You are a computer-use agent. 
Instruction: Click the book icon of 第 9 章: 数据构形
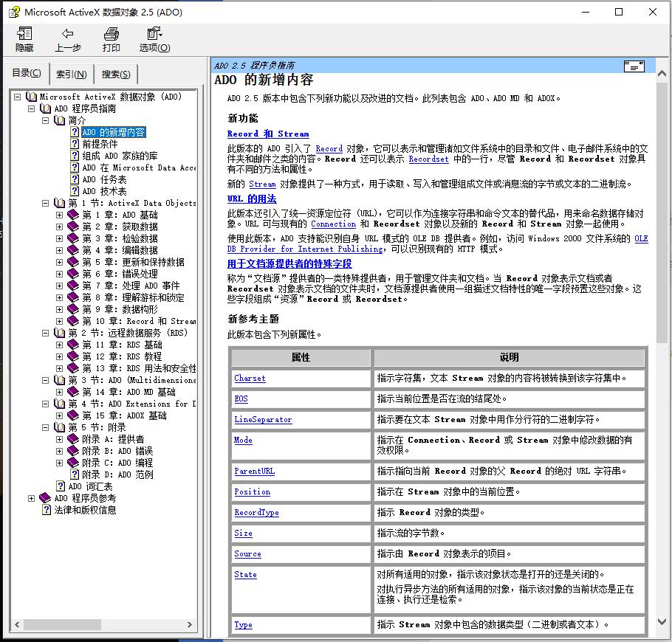pos(73,309)
